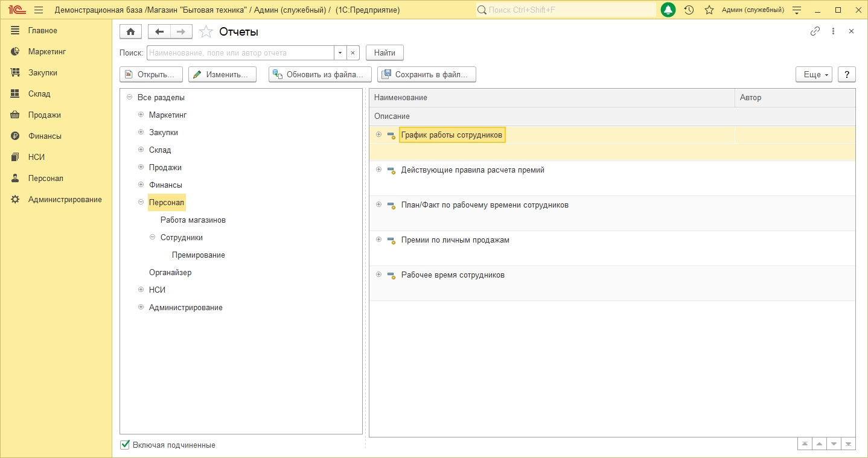This screenshot has height=458, width=868.
Task: Open the 'Еще' dropdown menu
Action: (814, 74)
